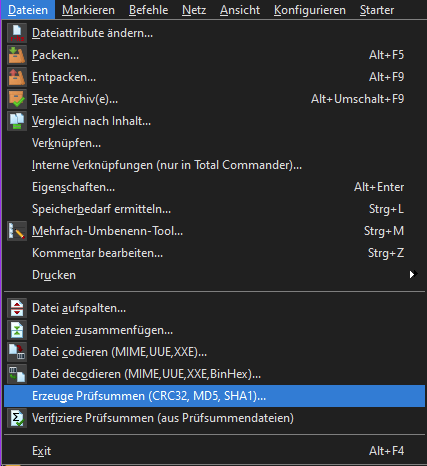Screen dimensions: 427x466
Task: Click the Dateiattribute ändern icon
Action: [17, 33]
